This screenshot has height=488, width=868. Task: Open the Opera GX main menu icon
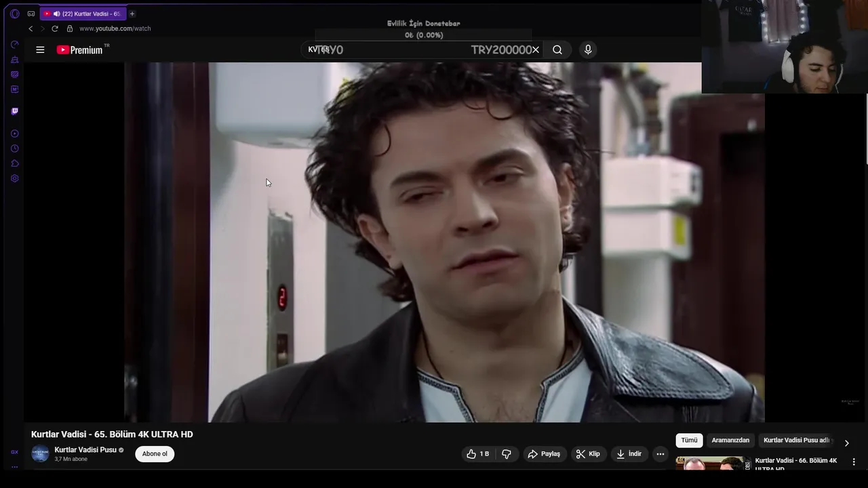click(14, 14)
